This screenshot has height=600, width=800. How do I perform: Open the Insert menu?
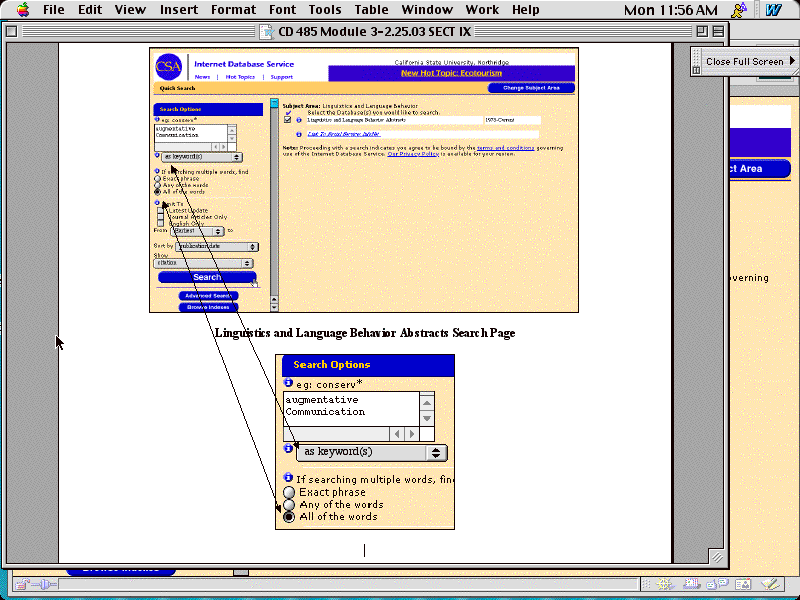179,10
